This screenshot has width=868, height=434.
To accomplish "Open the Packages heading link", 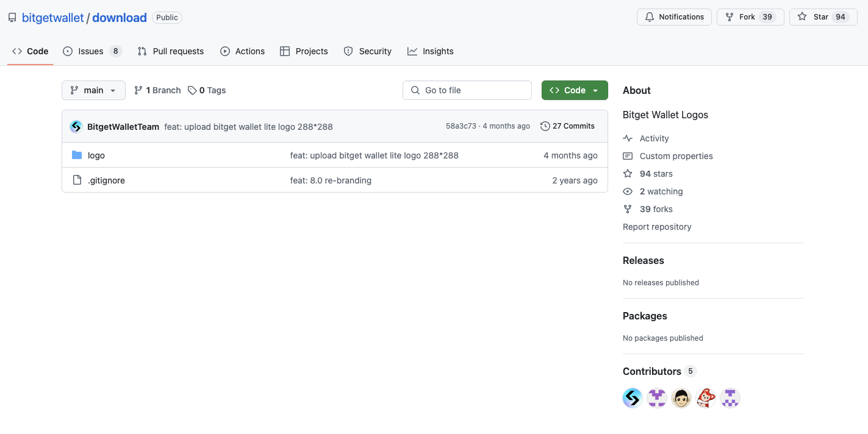I will pyautogui.click(x=645, y=316).
